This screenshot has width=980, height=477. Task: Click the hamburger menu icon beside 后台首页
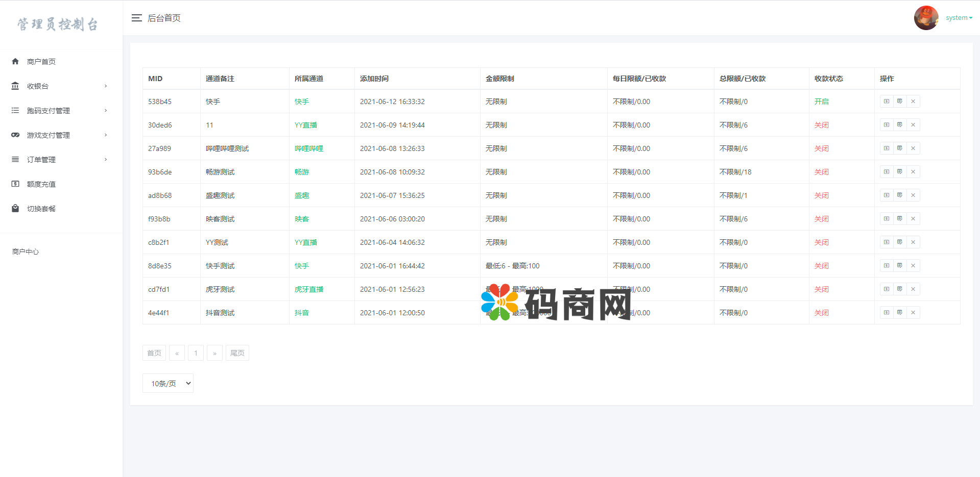(136, 18)
